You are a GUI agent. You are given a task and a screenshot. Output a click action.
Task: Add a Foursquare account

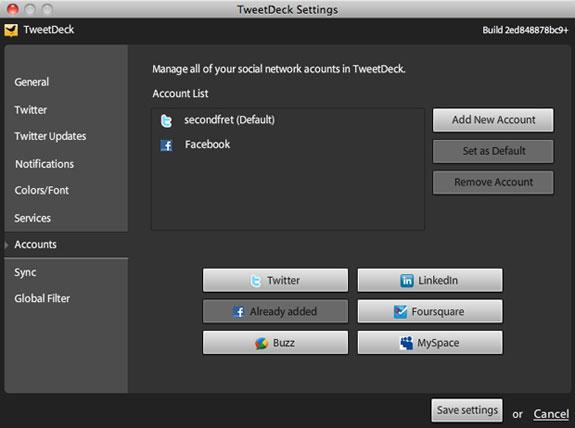pyautogui.click(x=430, y=312)
